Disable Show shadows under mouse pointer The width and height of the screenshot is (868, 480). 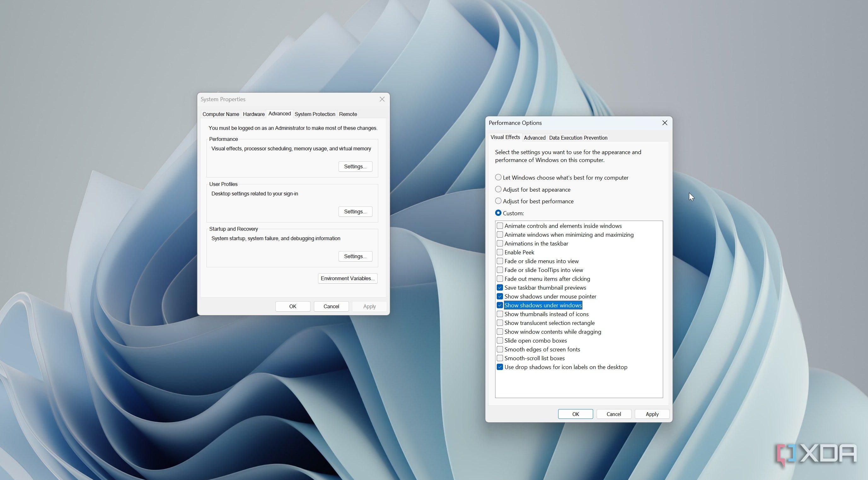click(500, 297)
